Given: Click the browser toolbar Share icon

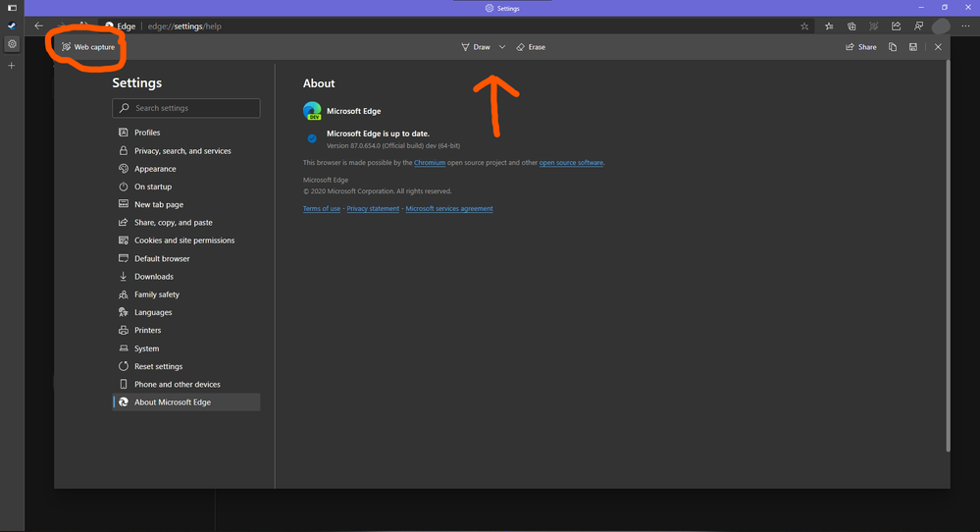Looking at the screenshot, I should coord(897,27).
